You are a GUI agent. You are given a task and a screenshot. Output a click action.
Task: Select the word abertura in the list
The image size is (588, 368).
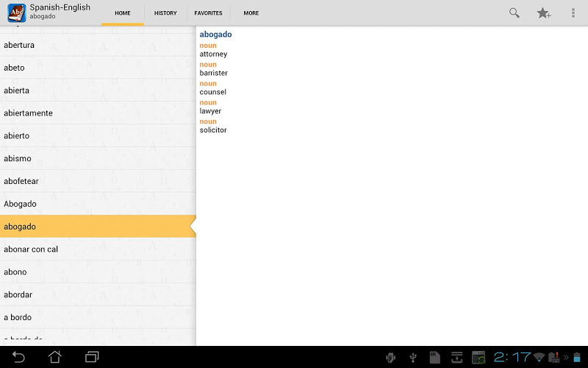98,45
